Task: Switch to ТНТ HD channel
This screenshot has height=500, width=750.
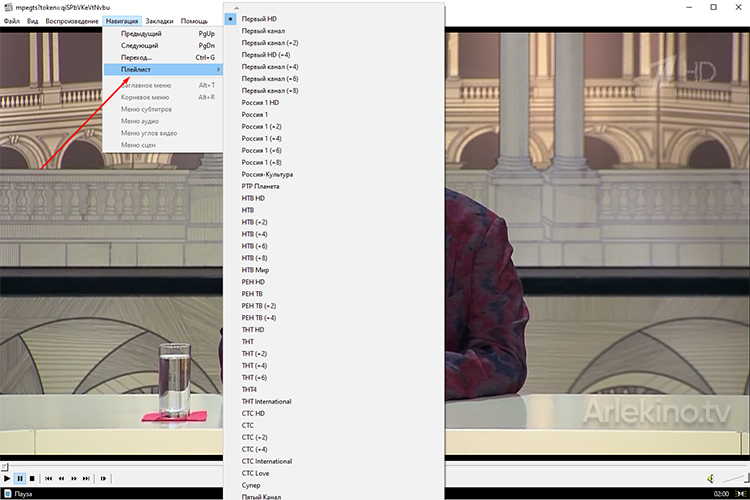Action: tap(333, 330)
